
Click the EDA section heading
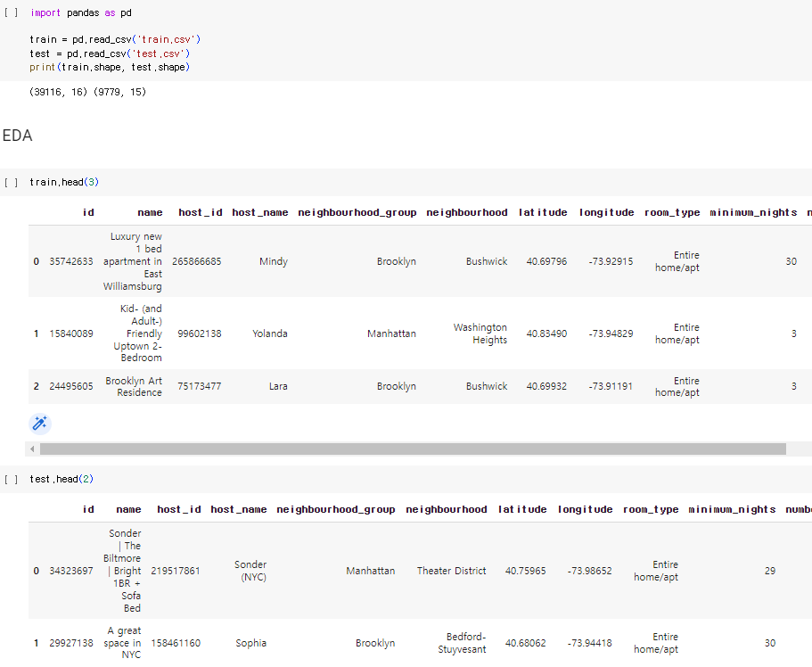[18, 136]
